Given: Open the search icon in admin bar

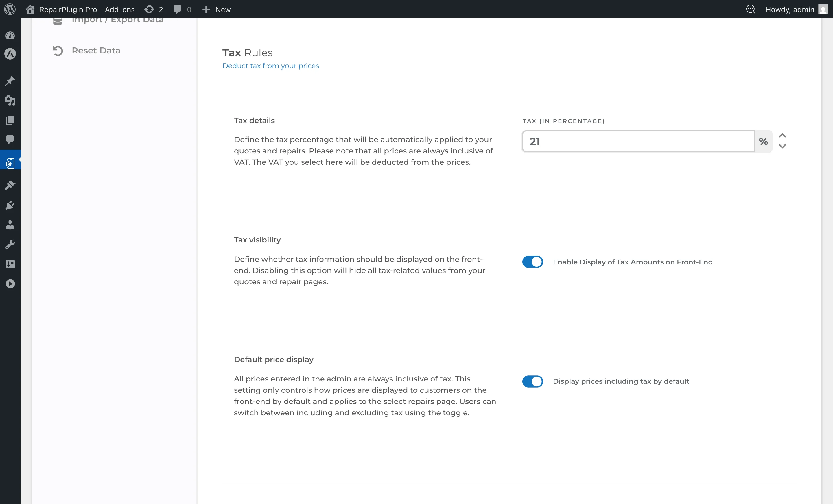Looking at the screenshot, I should point(751,9).
